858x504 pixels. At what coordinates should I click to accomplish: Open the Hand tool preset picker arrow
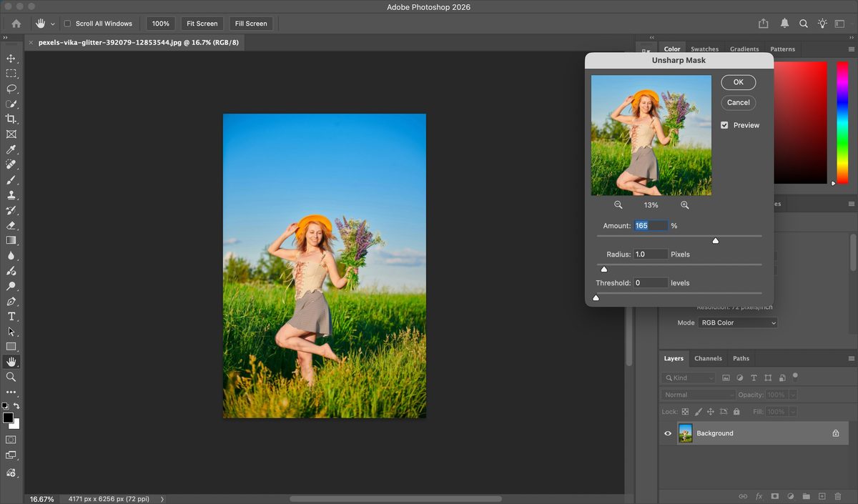(x=53, y=24)
